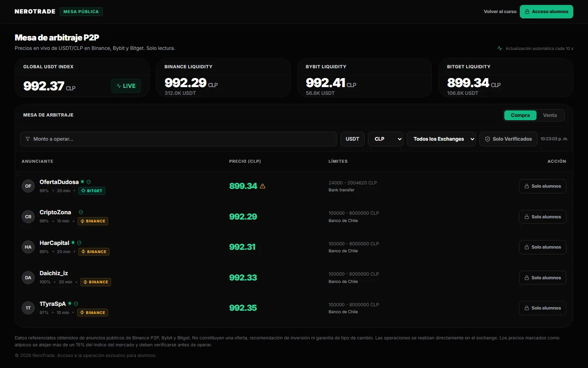Click the LÍMITES column header
588x368 pixels.
click(338, 162)
